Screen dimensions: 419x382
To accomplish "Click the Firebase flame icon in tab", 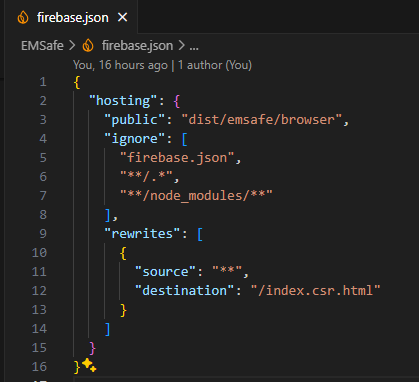I will (x=23, y=17).
